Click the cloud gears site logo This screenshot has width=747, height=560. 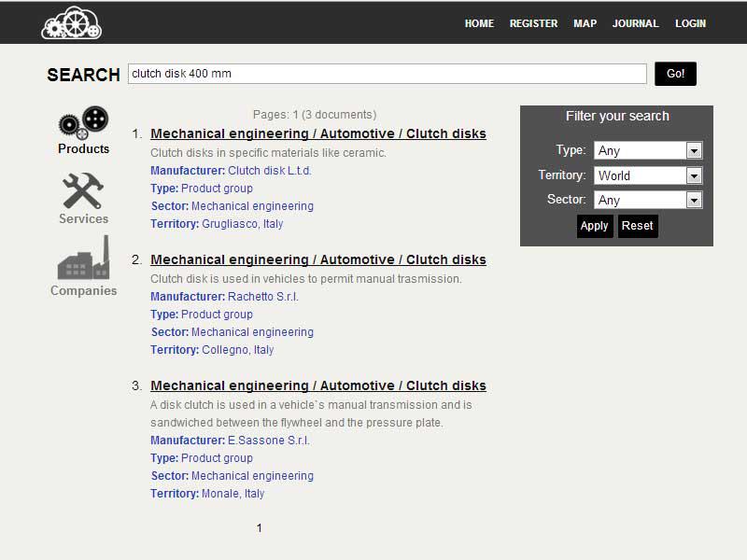pos(71,23)
